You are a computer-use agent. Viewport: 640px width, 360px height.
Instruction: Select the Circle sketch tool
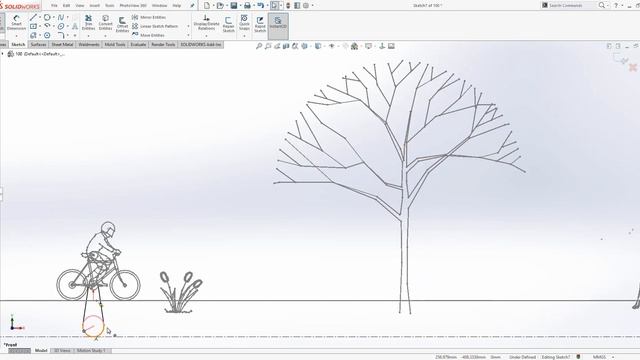point(47,17)
